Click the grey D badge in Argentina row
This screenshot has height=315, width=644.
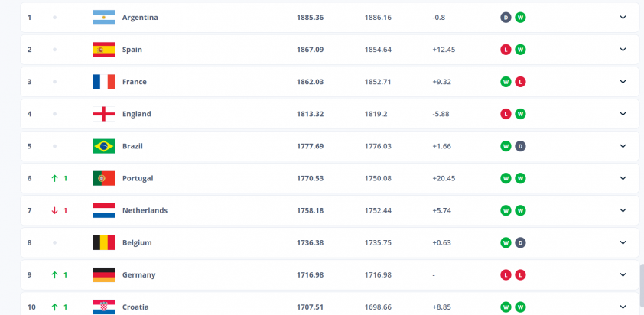click(x=506, y=18)
